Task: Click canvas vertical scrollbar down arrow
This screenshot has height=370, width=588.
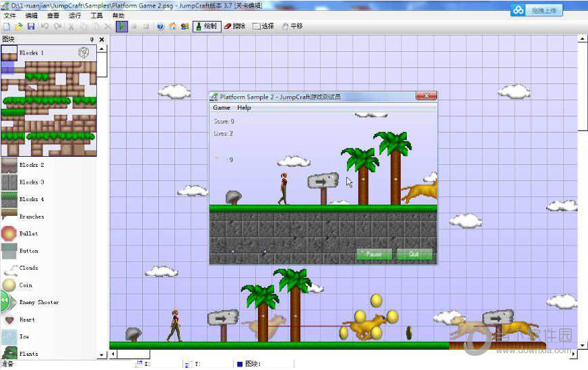Action: 583,345
